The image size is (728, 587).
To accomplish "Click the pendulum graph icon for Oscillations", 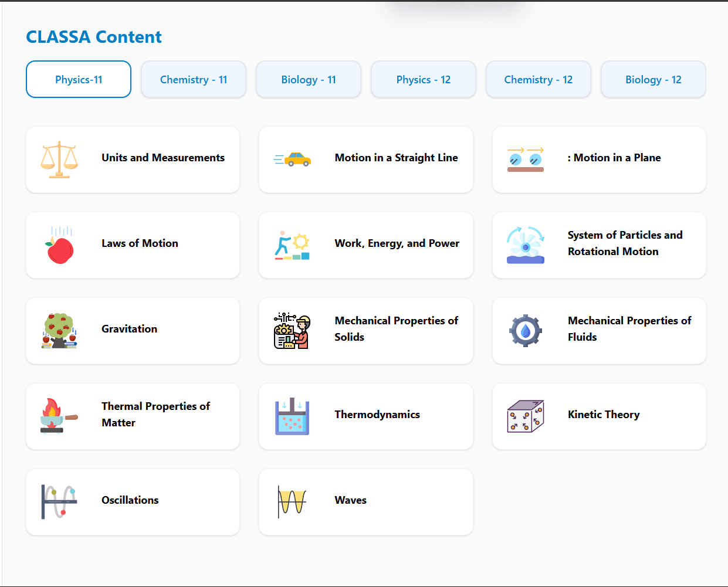I will [59, 501].
